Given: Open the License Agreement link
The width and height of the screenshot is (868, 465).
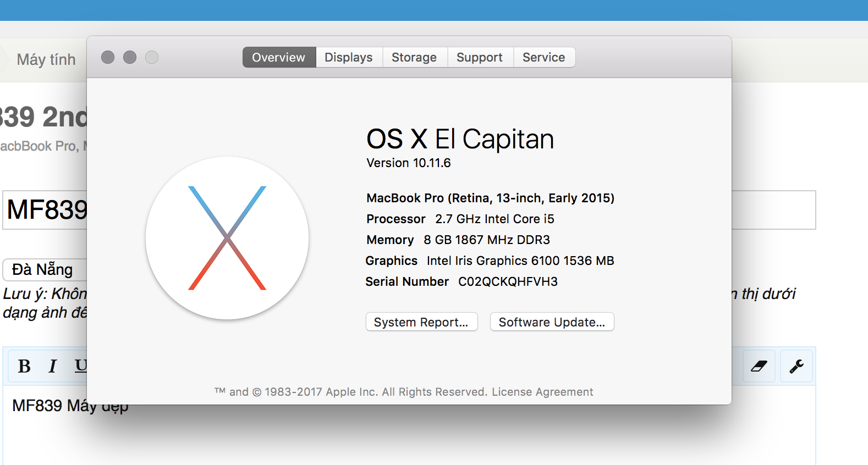Looking at the screenshot, I should (x=542, y=392).
